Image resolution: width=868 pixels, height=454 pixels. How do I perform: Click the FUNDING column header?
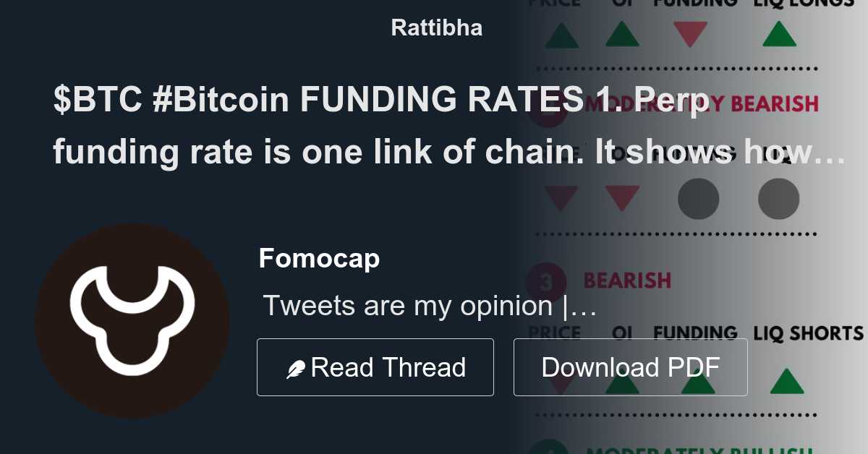coord(695,333)
